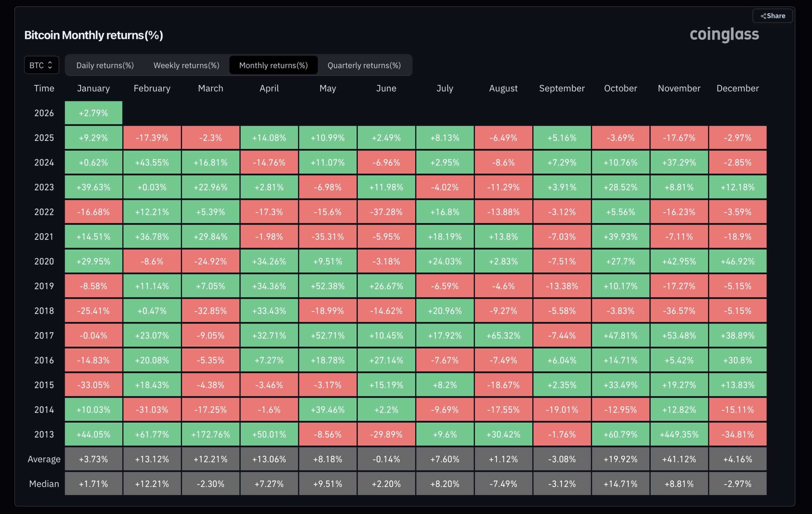Click the Time column header

[x=44, y=88]
